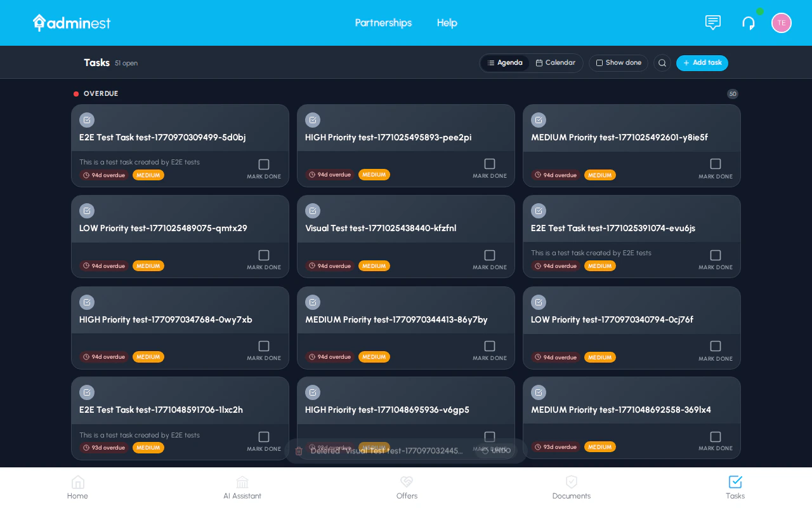Screen dimensions: 812x508
Task: Open the chat messages icon
Action: 713,23
